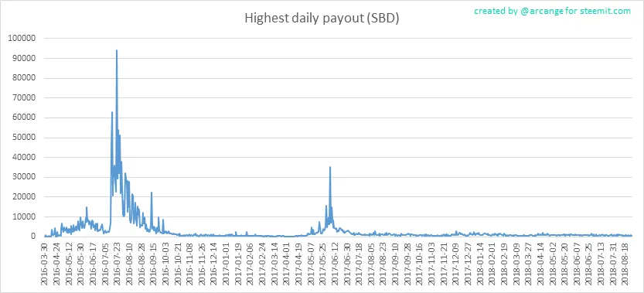Click the 40000 y-axis label
Viewport: 644px width, 293px height.
tap(24, 157)
